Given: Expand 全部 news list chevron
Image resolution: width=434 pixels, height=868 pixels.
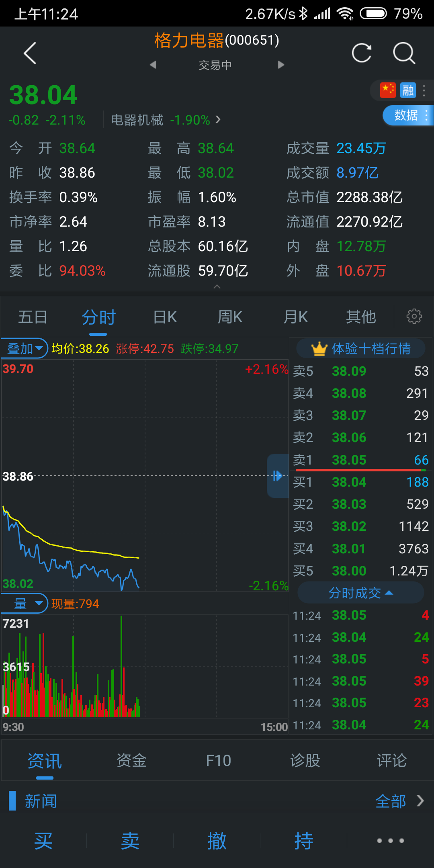Looking at the screenshot, I should [420, 801].
